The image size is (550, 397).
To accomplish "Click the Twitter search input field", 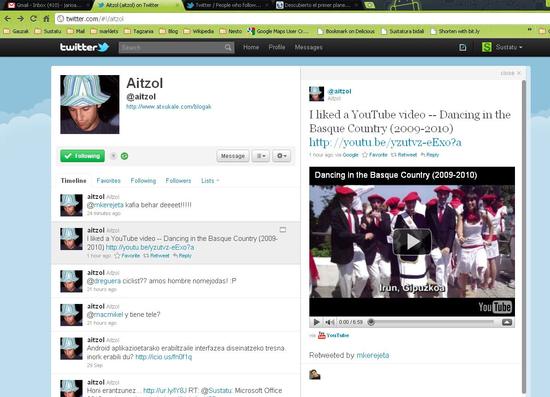I will click(172, 47).
